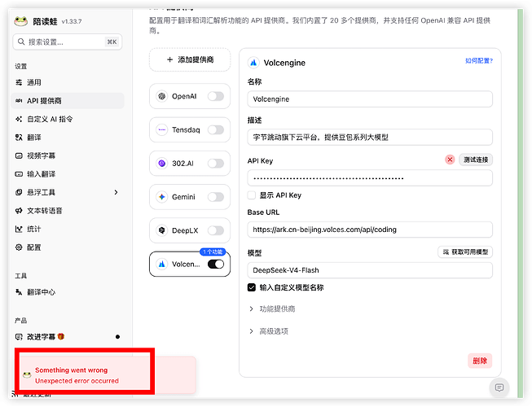Click the 输入翻译 keyboard icon
This screenshot has height=407, width=532.
(x=19, y=174)
